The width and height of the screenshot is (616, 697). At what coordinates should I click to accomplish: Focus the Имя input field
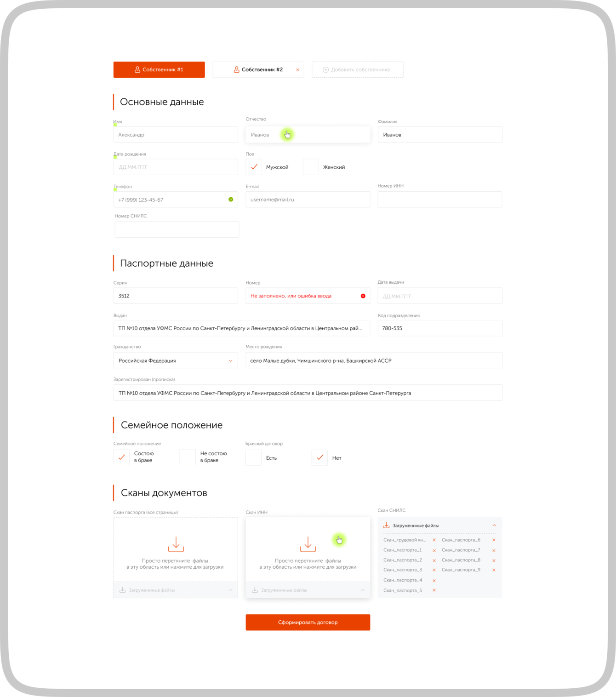(x=176, y=135)
